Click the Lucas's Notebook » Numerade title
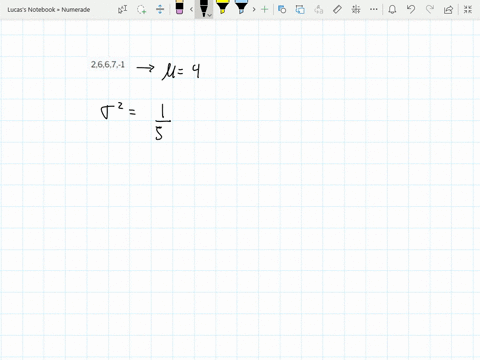This screenshot has height=360, width=480. point(49,10)
